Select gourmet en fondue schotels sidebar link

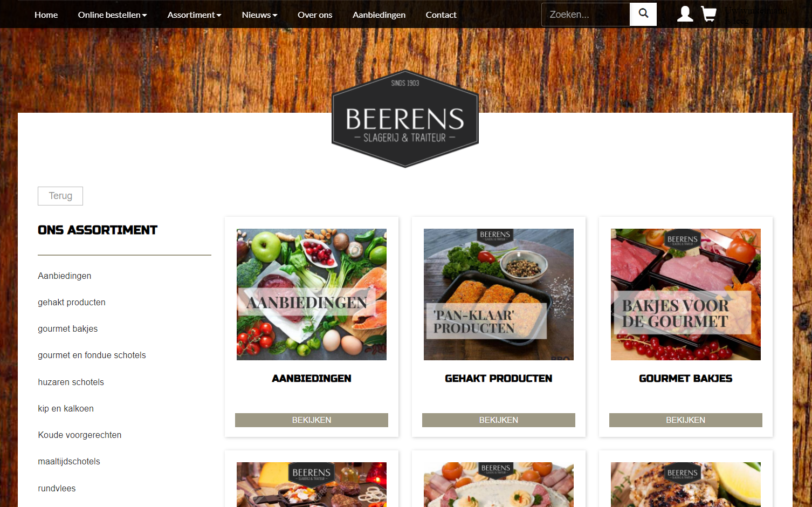(x=92, y=355)
